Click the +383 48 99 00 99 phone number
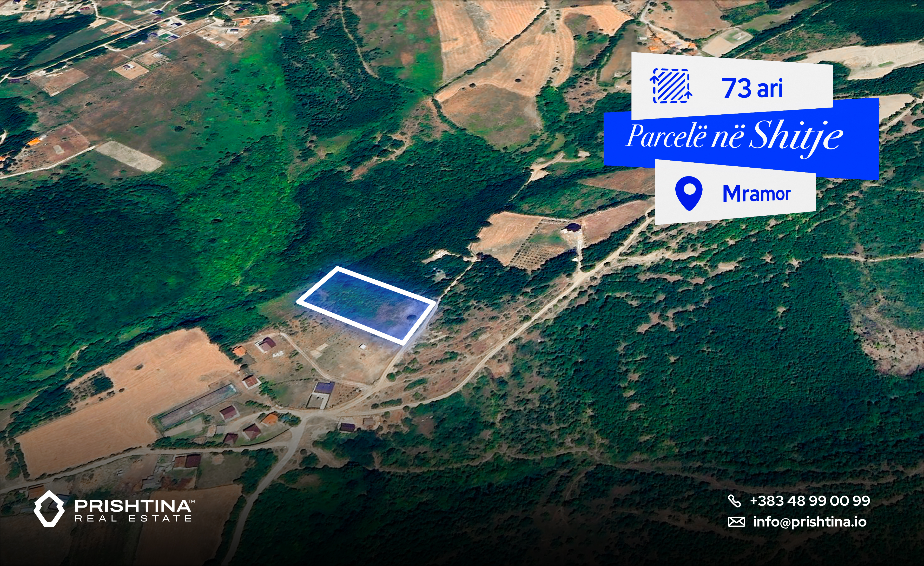 click(810, 501)
